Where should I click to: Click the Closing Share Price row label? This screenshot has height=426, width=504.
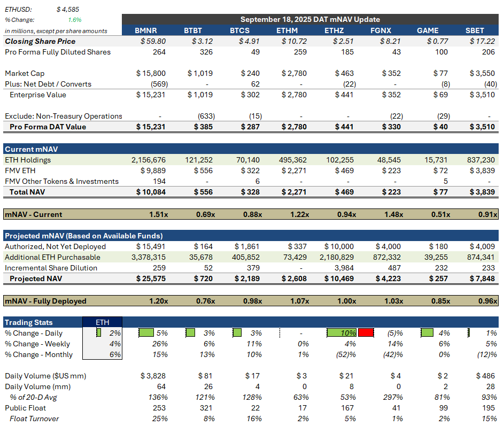tap(40, 41)
